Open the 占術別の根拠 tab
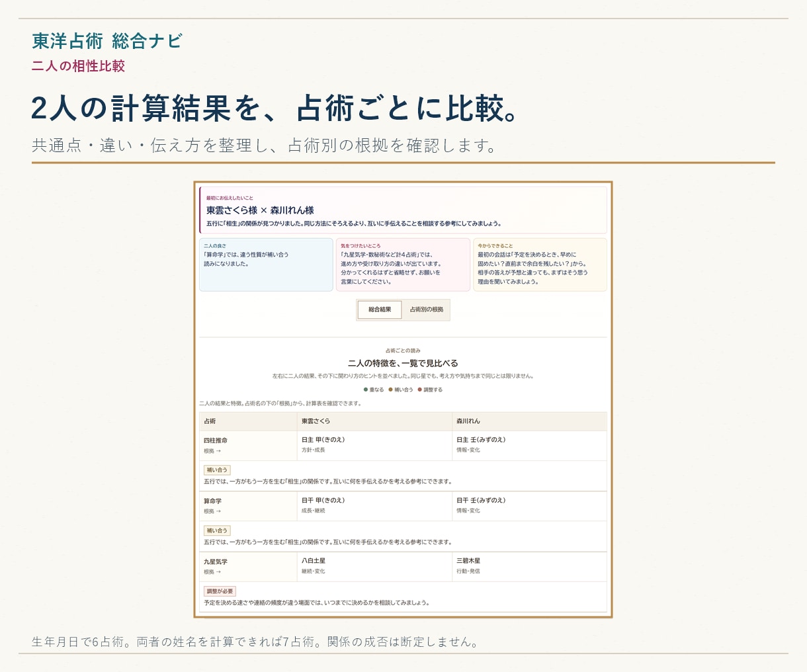The height and width of the screenshot is (672, 807). 426,310
